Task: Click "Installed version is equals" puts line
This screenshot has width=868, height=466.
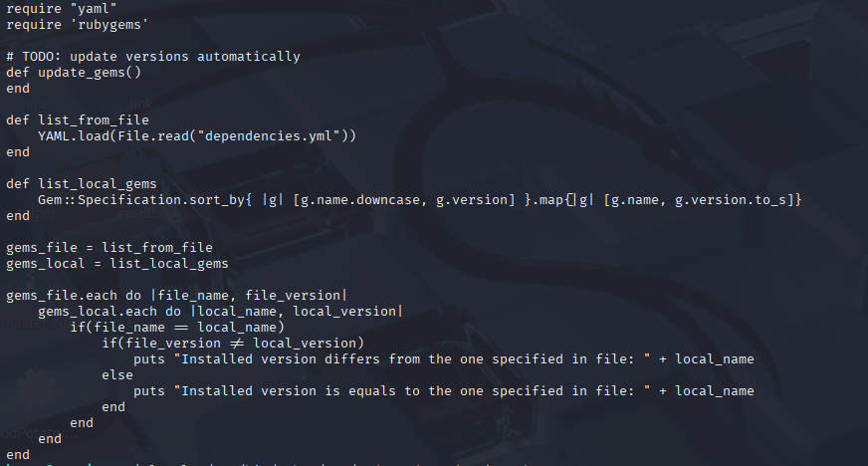Action: pos(443,391)
